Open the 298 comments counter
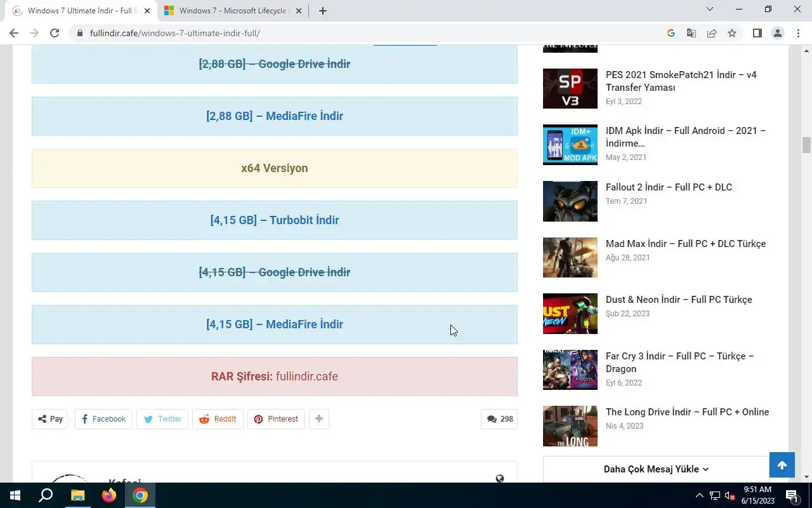Screen dimensions: 812x508 [x=499, y=419]
